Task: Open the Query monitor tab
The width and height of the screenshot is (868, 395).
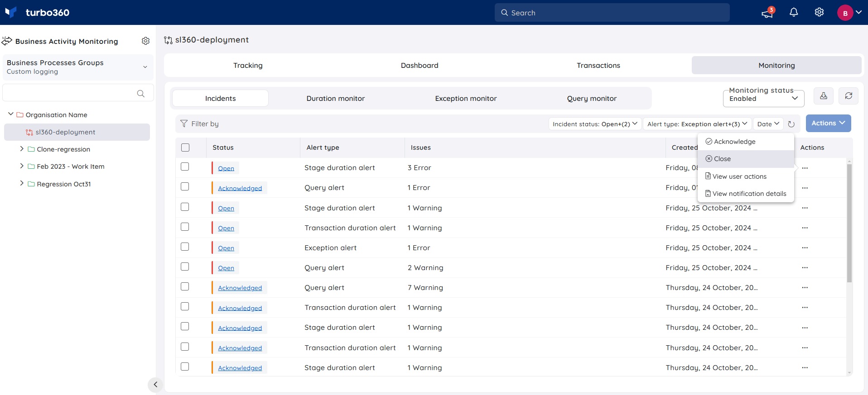Action: point(592,98)
